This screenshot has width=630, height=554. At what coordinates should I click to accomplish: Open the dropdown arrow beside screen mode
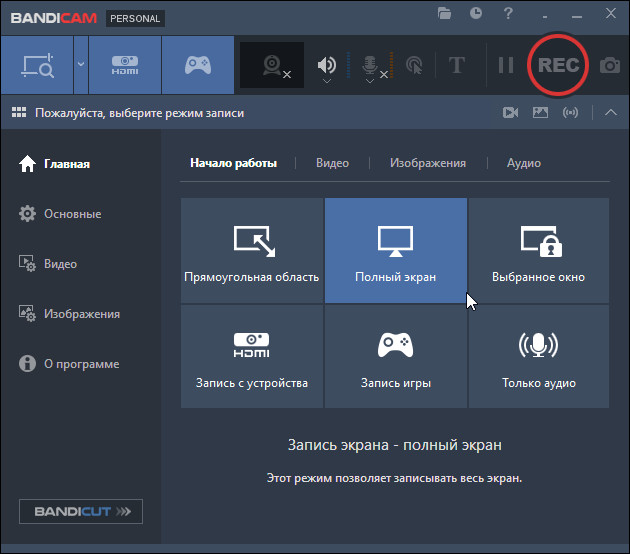(x=80, y=65)
